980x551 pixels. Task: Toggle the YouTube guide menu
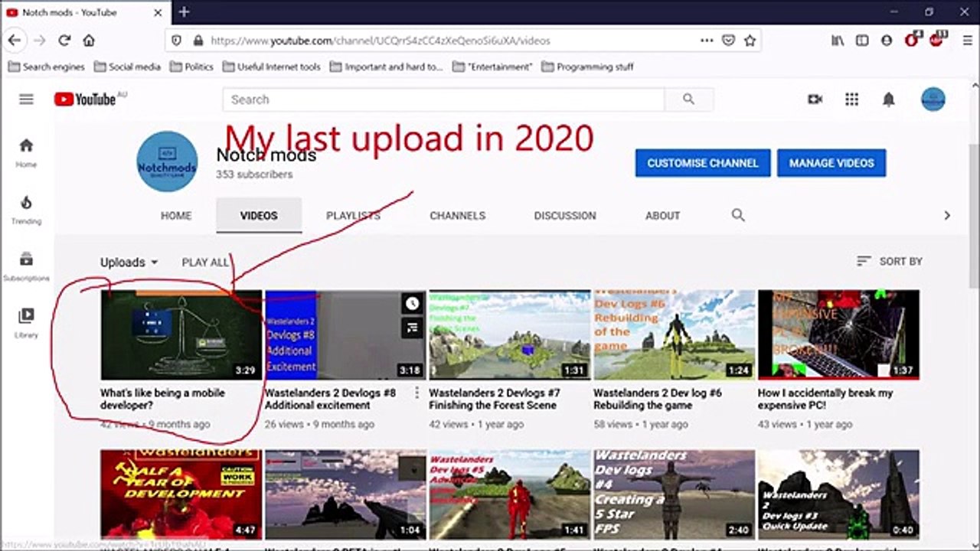pyautogui.click(x=27, y=99)
